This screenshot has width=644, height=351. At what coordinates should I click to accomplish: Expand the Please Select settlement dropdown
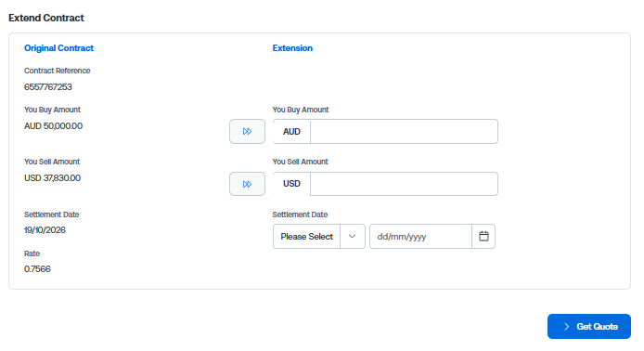[x=318, y=237]
